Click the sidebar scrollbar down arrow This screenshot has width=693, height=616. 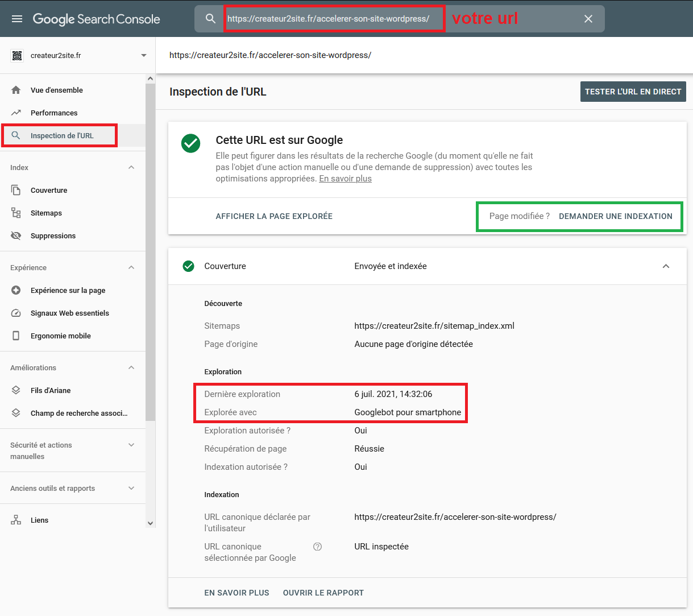pos(150,523)
